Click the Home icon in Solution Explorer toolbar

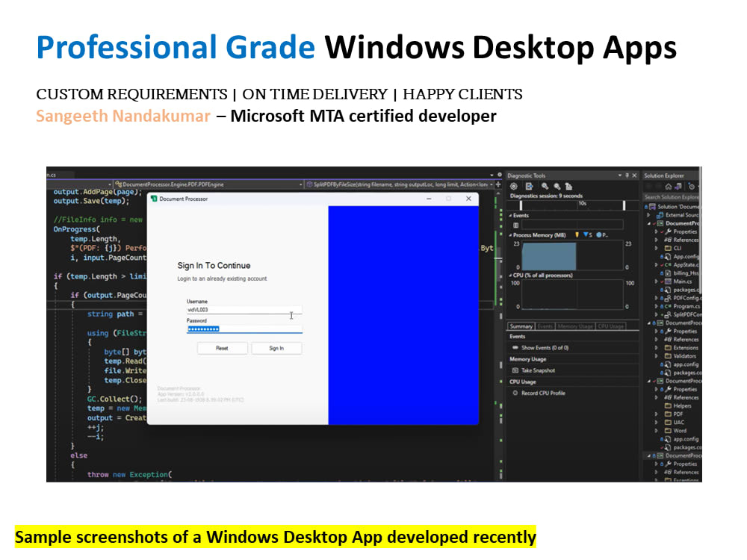pos(669,187)
